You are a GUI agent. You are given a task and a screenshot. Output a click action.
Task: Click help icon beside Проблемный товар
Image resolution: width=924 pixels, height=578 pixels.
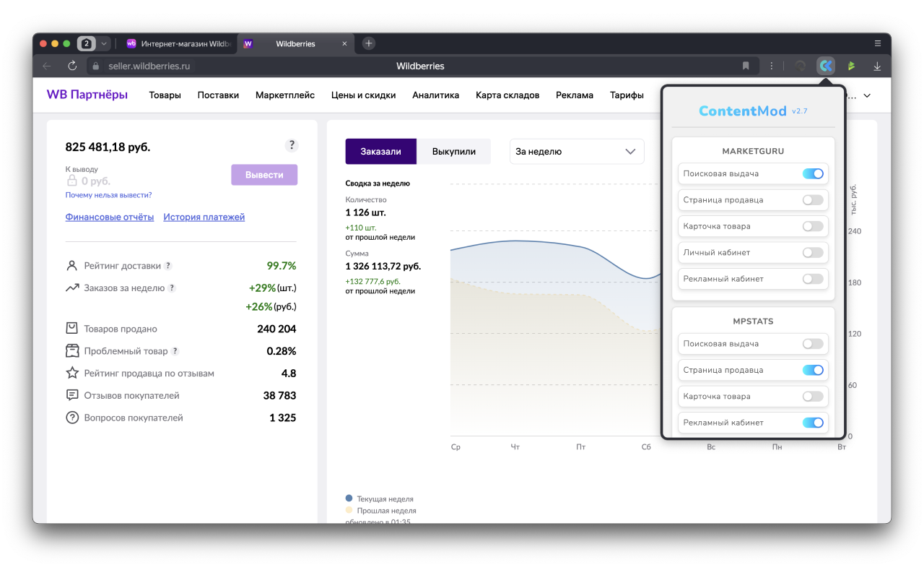[175, 351]
